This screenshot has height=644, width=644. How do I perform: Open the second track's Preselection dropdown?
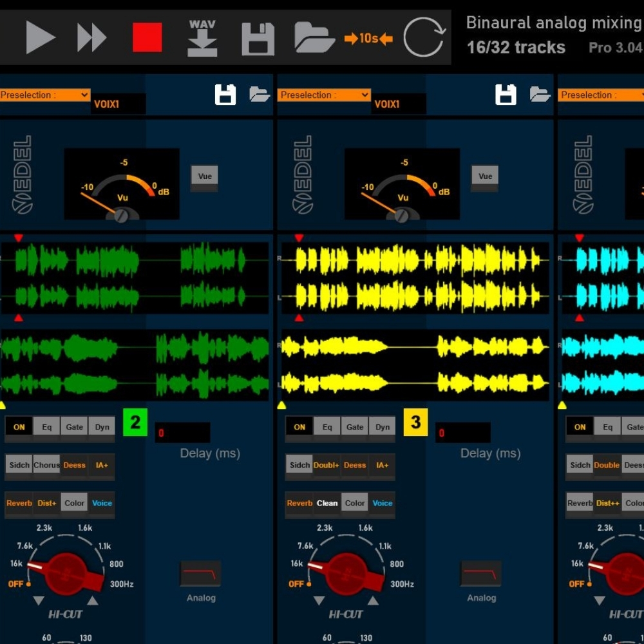[x=324, y=95]
